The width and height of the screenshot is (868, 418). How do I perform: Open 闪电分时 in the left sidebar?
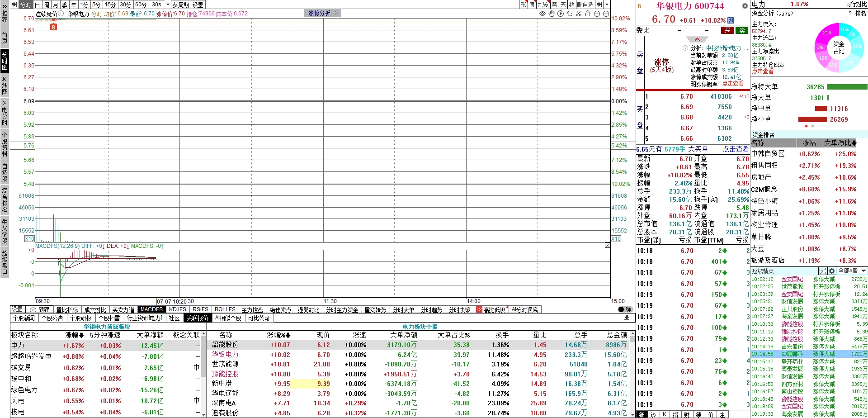[x=5, y=113]
